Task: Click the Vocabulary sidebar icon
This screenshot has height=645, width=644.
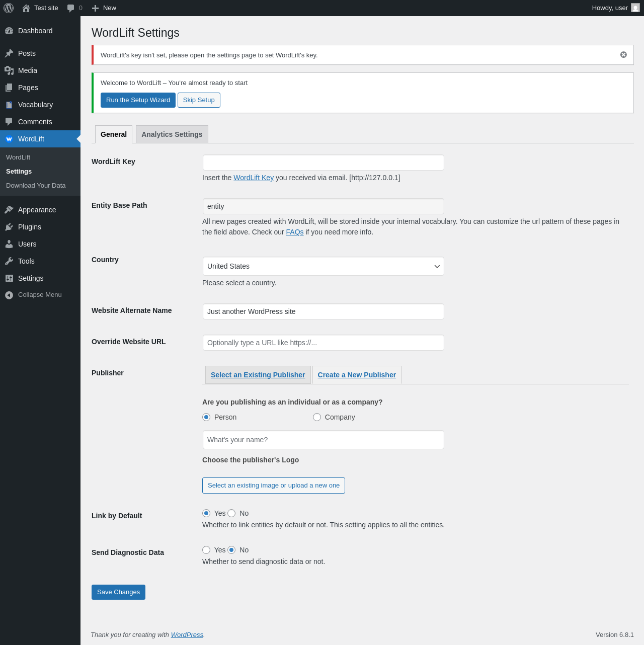Action: click(9, 105)
